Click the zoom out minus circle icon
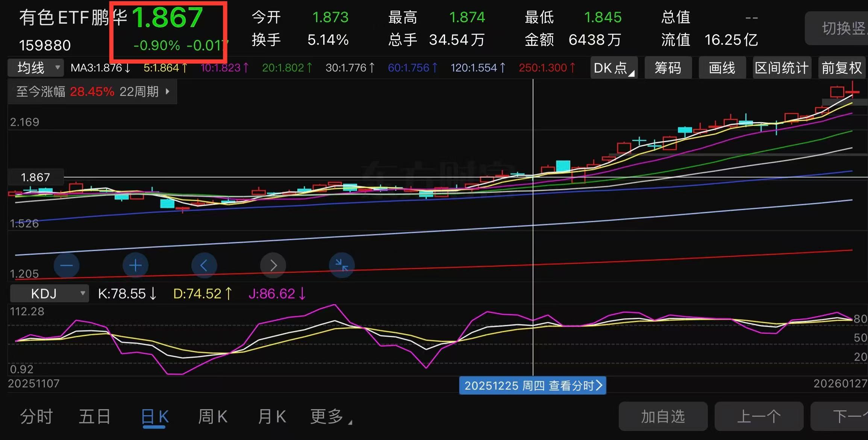Viewport: 868px width, 440px height. point(67,266)
